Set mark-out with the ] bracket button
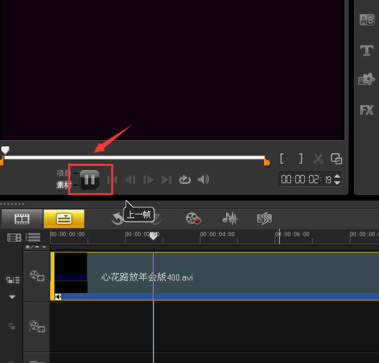 (x=301, y=159)
